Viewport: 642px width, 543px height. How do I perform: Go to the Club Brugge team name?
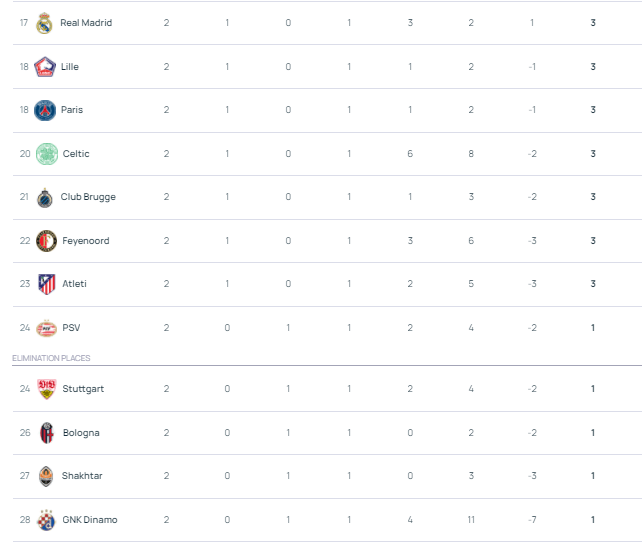pos(88,197)
